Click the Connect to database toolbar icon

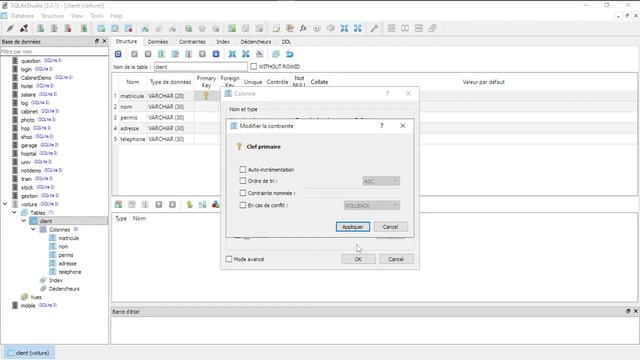coord(10,28)
